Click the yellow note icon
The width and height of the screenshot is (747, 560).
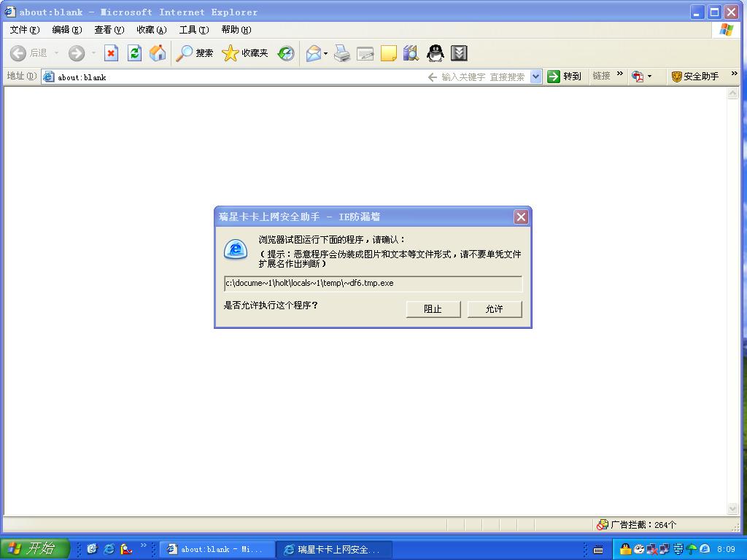[388, 52]
